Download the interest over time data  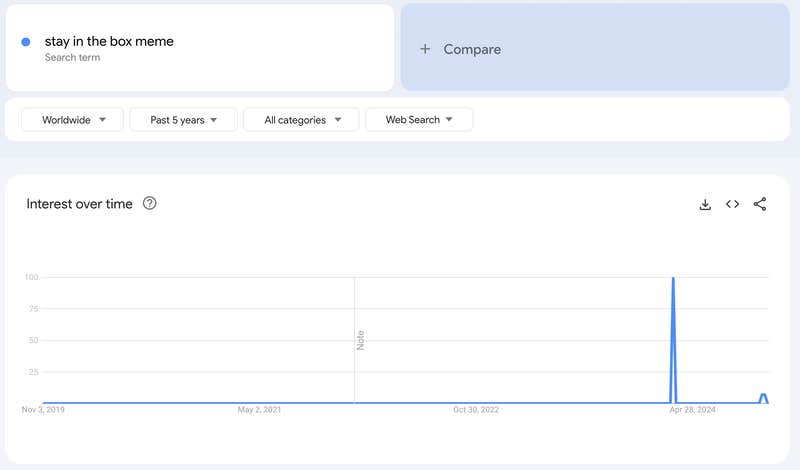[x=705, y=204]
